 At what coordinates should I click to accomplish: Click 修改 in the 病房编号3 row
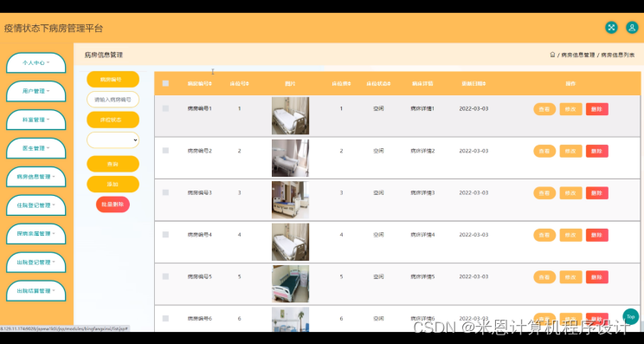tap(571, 193)
